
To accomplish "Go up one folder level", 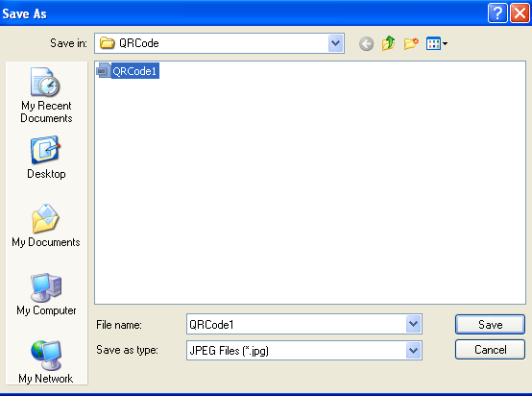I will coord(389,43).
